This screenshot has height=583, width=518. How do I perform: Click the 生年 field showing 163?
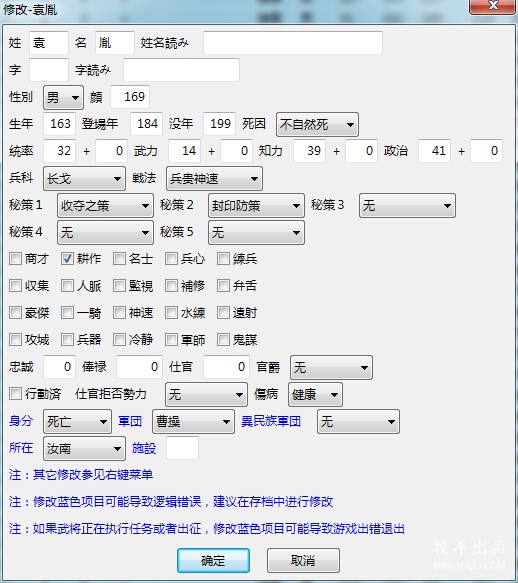pos(59,123)
